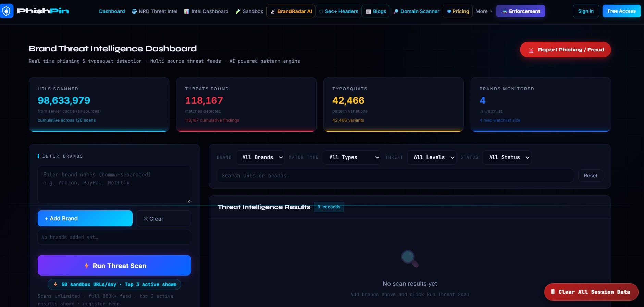
Task: Click the resize grip of brand text area
Action: coord(189,201)
